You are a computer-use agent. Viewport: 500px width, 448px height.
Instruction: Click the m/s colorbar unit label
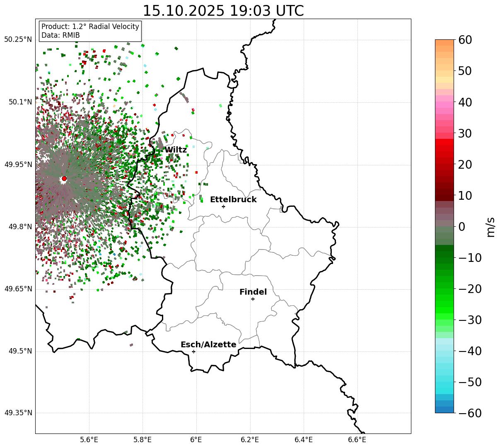pyautogui.click(x=491, y=227)
